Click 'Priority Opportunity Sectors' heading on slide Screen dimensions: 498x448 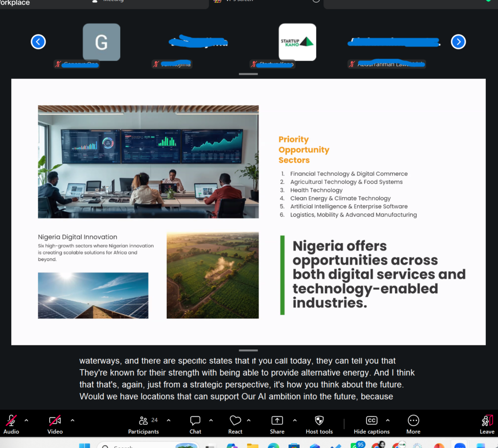tap(303, 150)
